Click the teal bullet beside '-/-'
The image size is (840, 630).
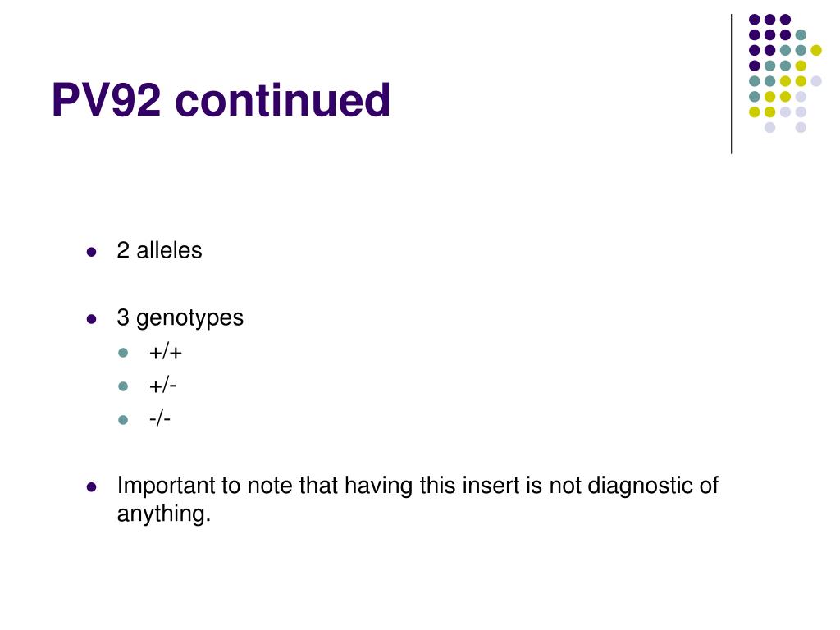click(123, 420)
